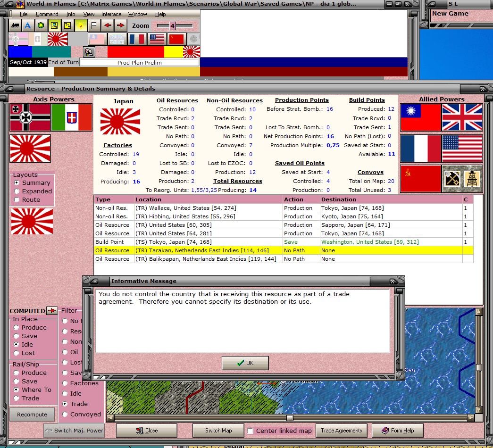Viewport: 493px width, 448px height.
Task: Click the faded UK flag button in toolbar
Action: coord(117,39)
